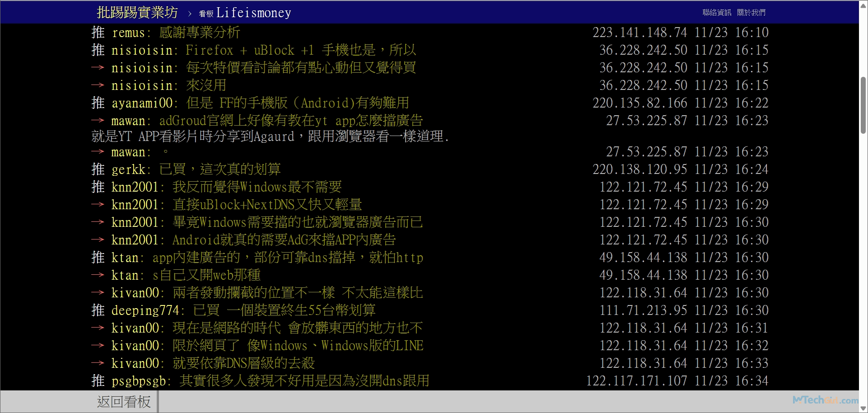Select the username psgbpsgb
The height and width of the screenshot is (413, 868).
[x=139, y=381]
